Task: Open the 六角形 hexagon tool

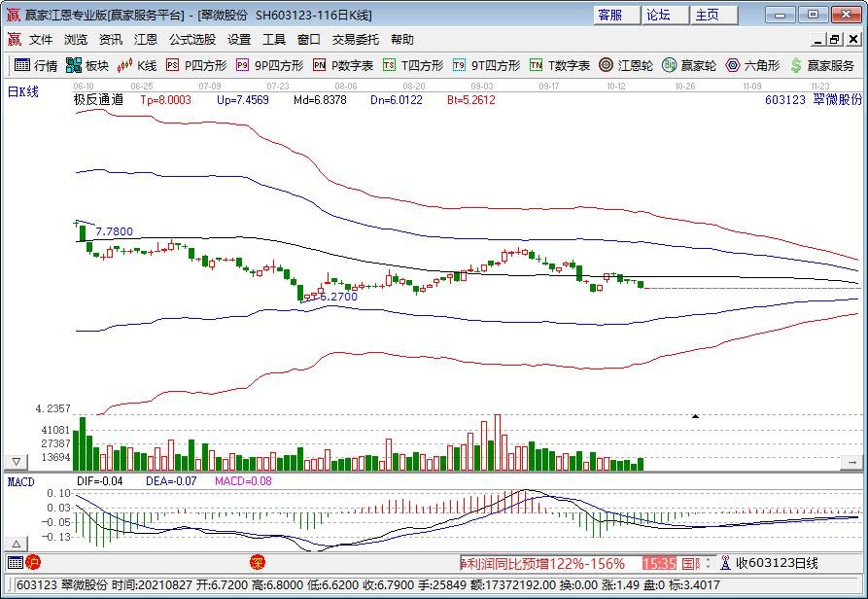Action: tap(752, 65)
